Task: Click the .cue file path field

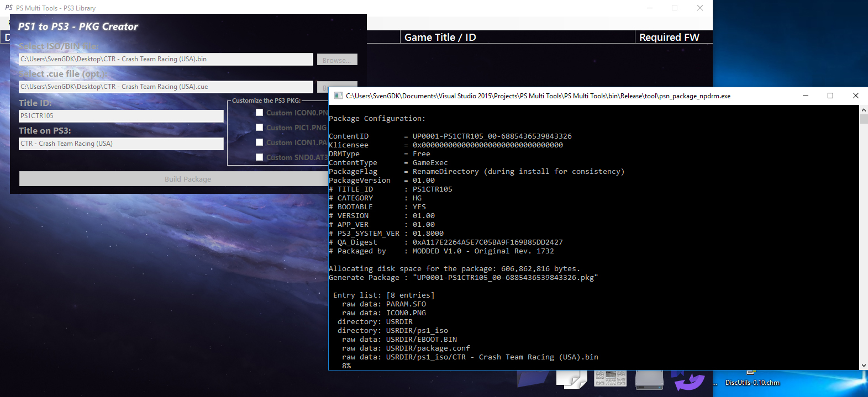Action: (166, 87)
